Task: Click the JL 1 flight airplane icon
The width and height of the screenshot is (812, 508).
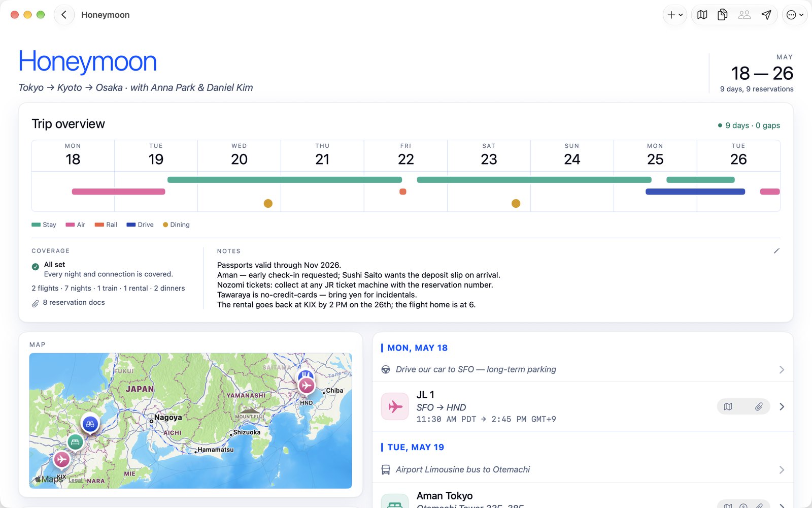Action: (x=395, y=406)
